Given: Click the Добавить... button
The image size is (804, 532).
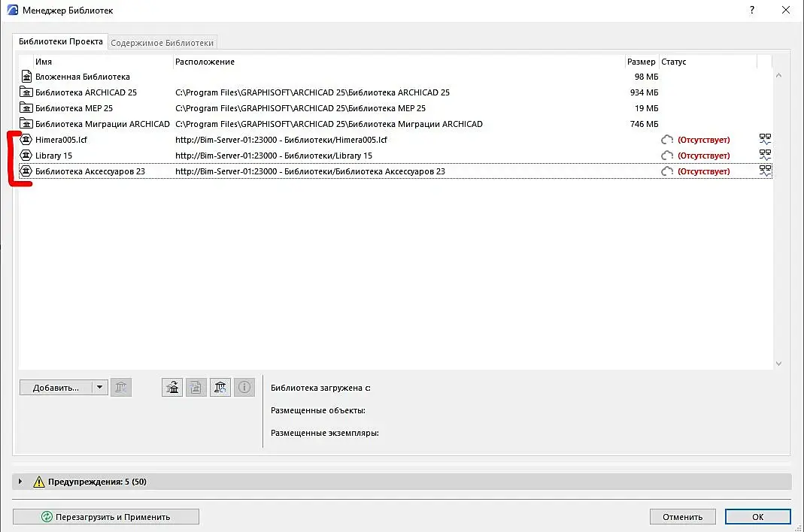Looking at the screenshot, I should coord(56,388).
